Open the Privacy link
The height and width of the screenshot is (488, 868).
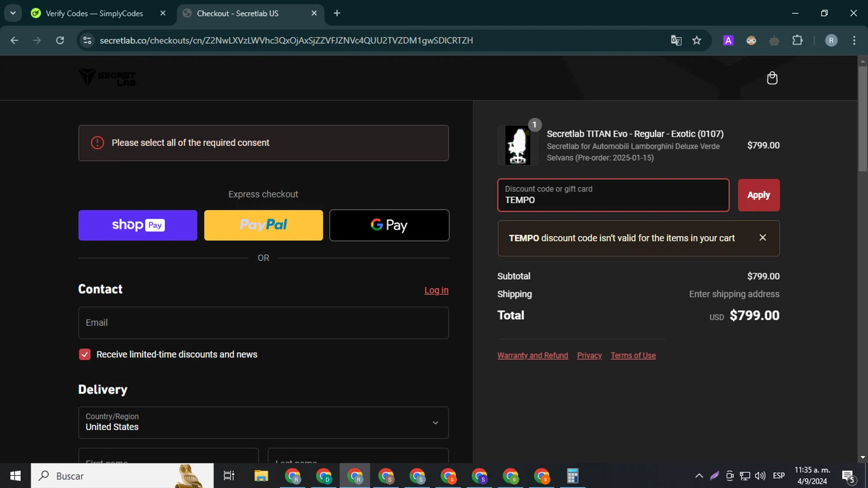[x=589, y=355]
